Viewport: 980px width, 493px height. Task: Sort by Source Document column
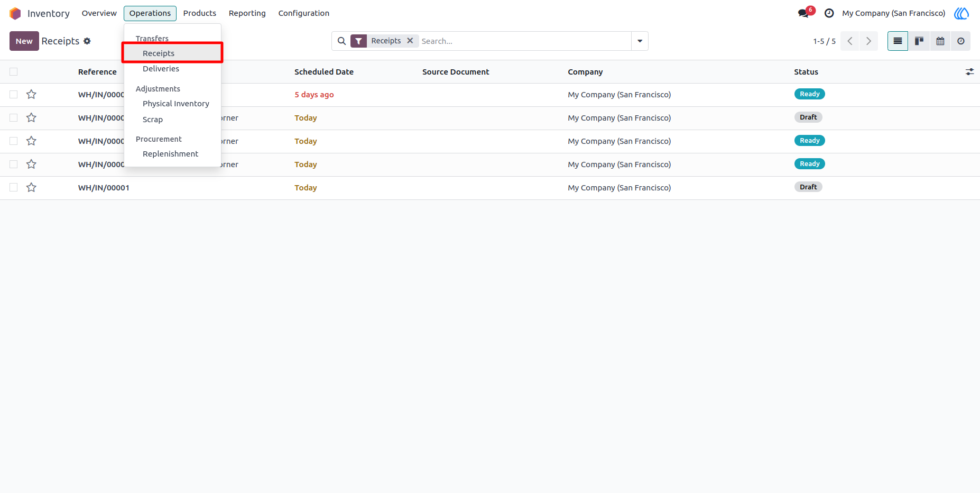tap(456, 72)
